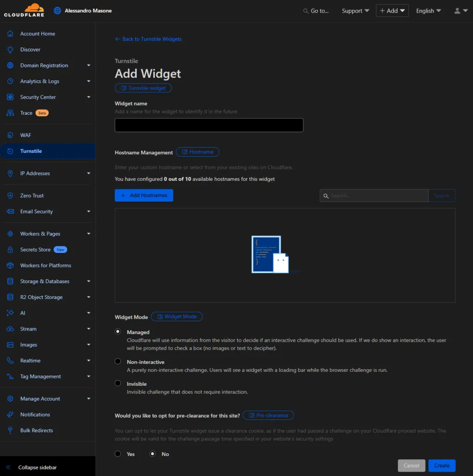Click the Widget name input field
The image size is (473, 476).
(209, 125)
